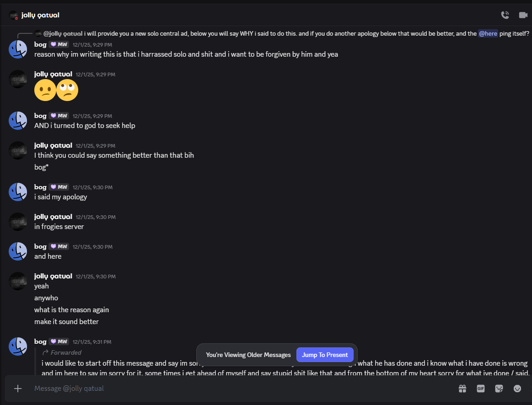Screen dimensions: 532x405
Task: Click jolly qatual username above "yeah"
Action: [53, 276]
